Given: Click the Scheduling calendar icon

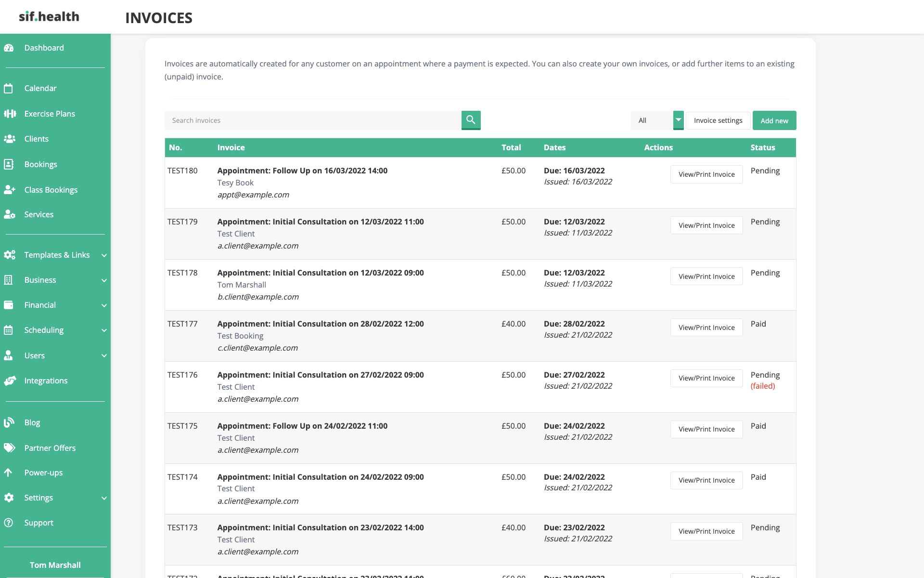Looking at the screenshot, I should 8,330.
